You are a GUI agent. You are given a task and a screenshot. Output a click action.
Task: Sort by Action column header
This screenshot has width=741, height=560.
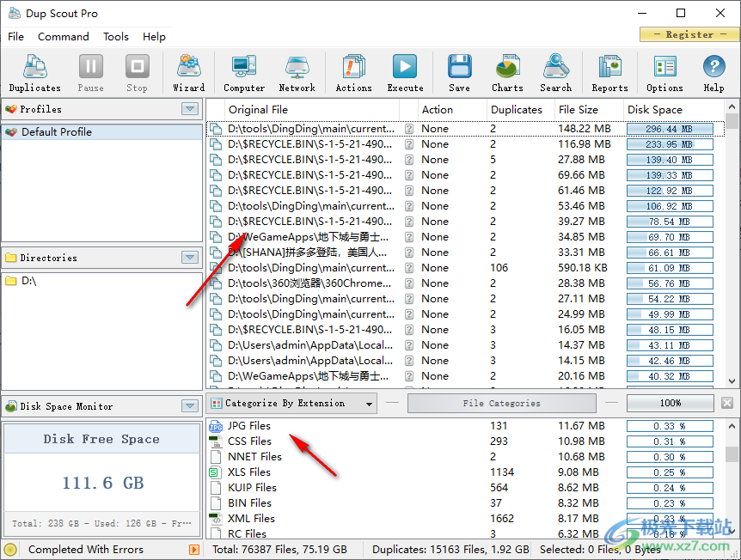(452, 110)
